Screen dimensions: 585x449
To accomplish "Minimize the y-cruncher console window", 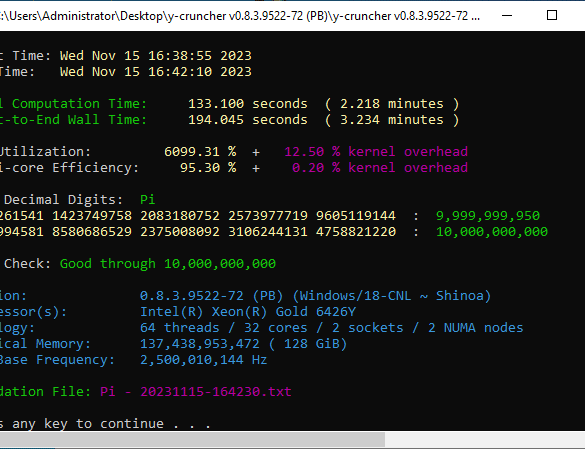I will tap(507, 16).
